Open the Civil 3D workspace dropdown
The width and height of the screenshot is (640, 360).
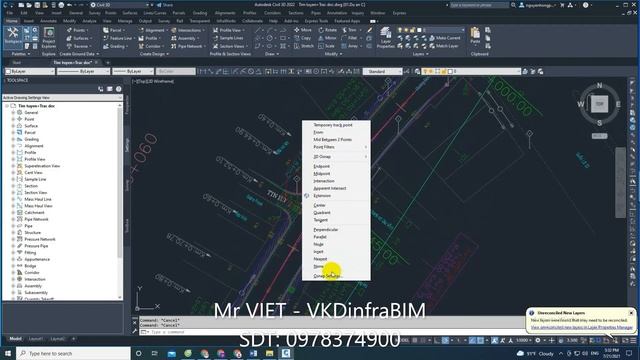[120, 5]
